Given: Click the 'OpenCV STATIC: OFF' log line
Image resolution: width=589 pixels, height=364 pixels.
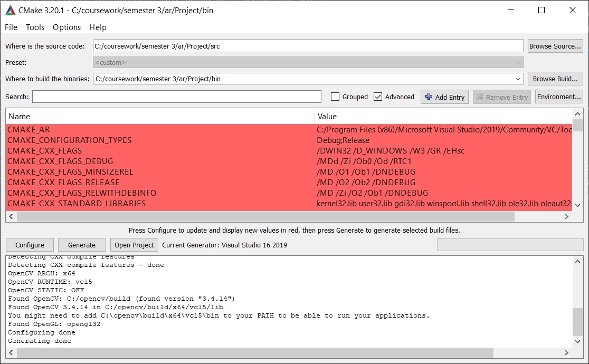Looking at the screenshot, I should pos(46,290).
